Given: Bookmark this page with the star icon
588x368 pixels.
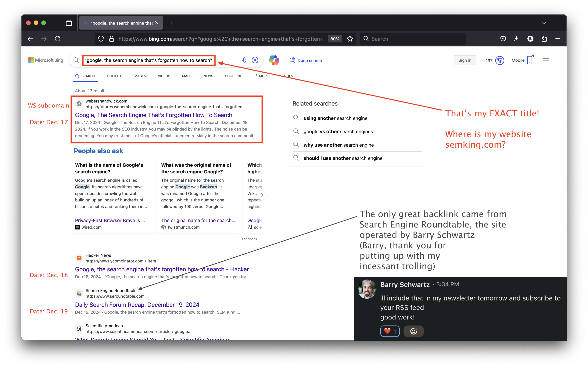Looking at the screenshot, I should (x=350, y=39).
